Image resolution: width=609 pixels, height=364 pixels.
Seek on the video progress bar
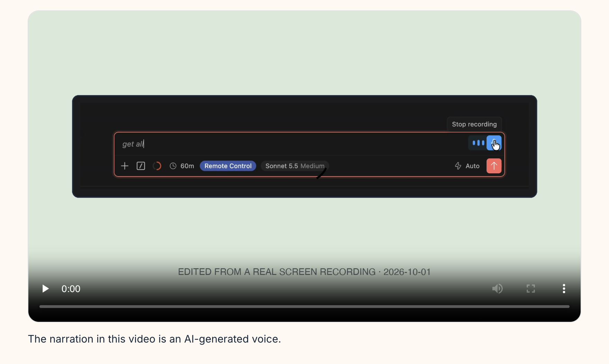pos(304,307)
